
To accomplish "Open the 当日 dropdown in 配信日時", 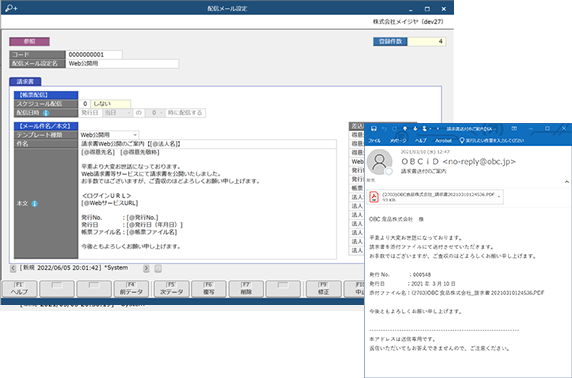I will click(x=128, y=113).
